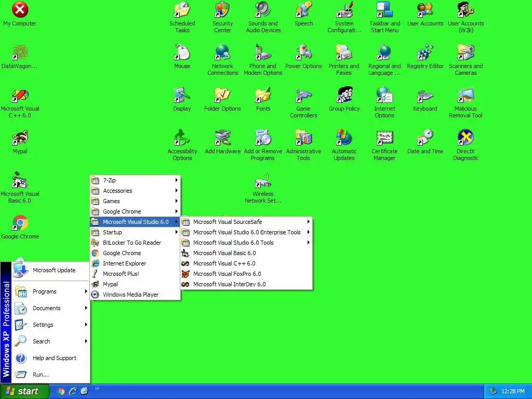Click Chrome icon in Quick Launch bar
This screenshot has height=399, width=532.
(x=61, y=391)
